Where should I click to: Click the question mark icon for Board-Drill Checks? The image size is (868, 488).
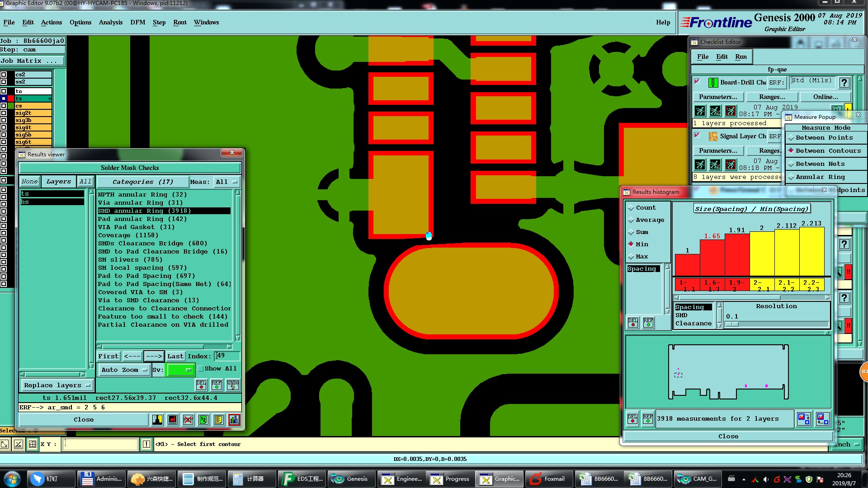[x=844, y=83]
